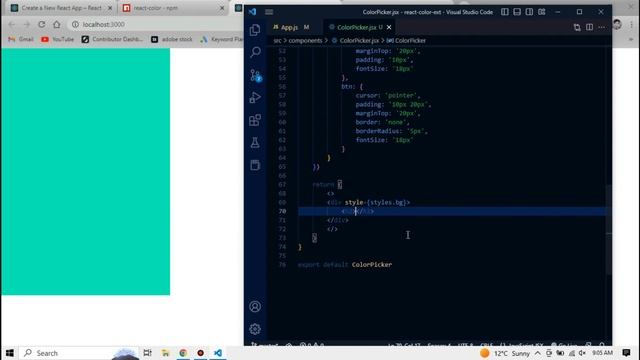Click the UTF-8 encoding status item
640x360 pixels.
pos(465,344)
